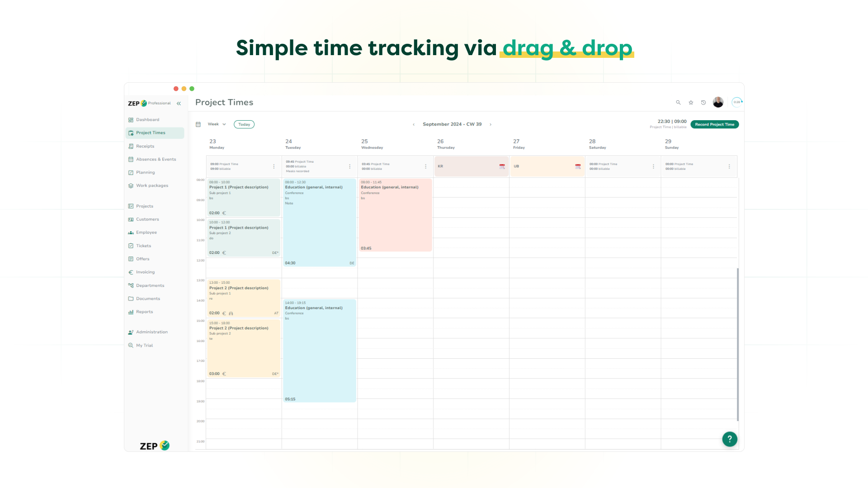Click the favorites star icon
Screen dimensions: 868x488
point(691,101)
